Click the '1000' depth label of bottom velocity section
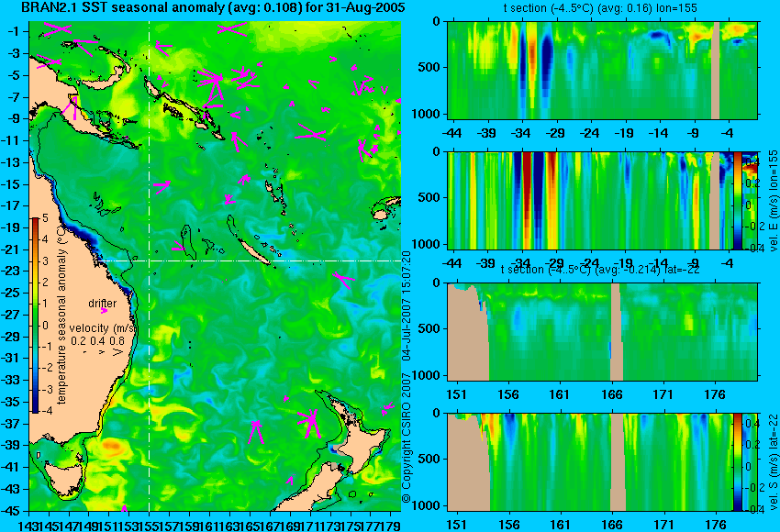This screenshot has width=780, height=532. pos(426,505)
